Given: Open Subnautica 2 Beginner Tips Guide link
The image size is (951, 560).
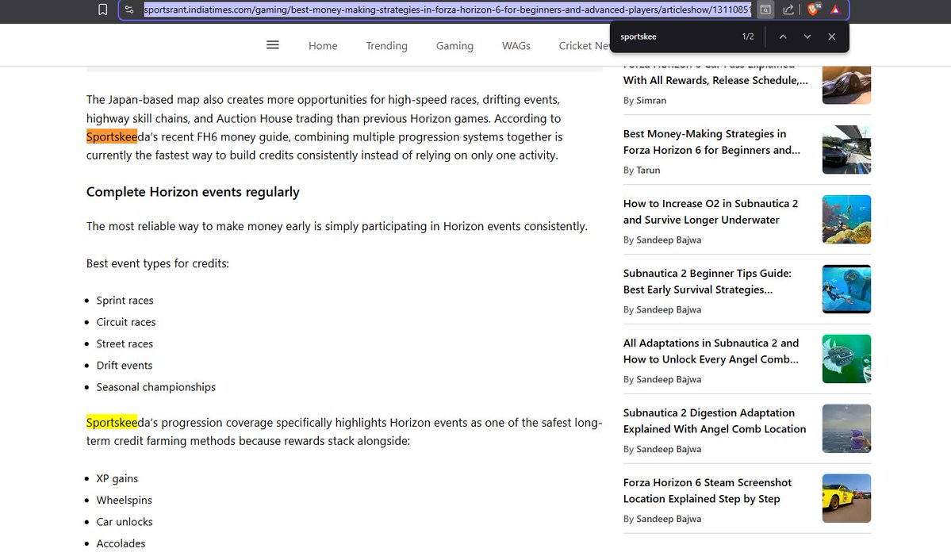Looking at the screenshot, I should (x=707, y=282).
